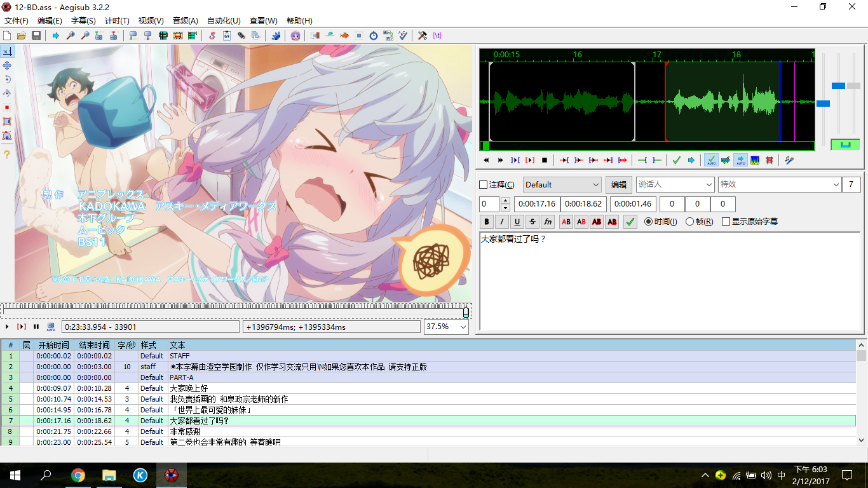Open the 自动化 Automation menu
The height and width of the screenshot is (488, 868).
(x=224, y=21)
